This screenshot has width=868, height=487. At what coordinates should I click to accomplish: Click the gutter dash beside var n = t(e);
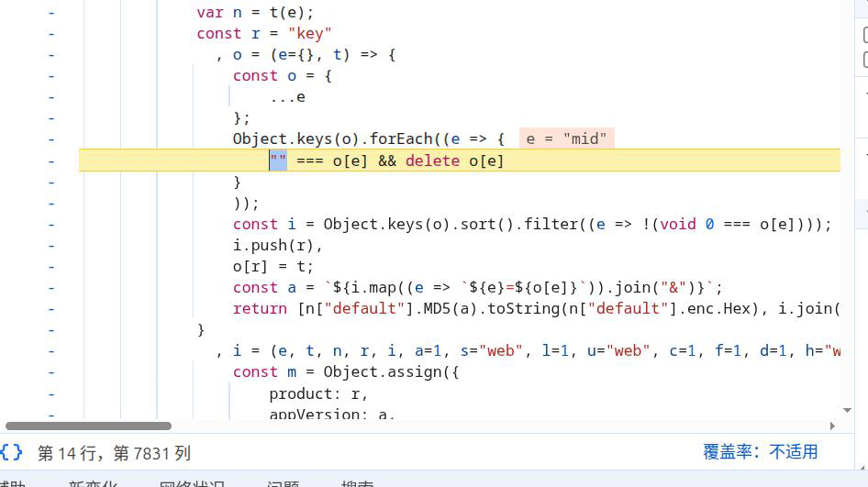click(x=51, y=13)
